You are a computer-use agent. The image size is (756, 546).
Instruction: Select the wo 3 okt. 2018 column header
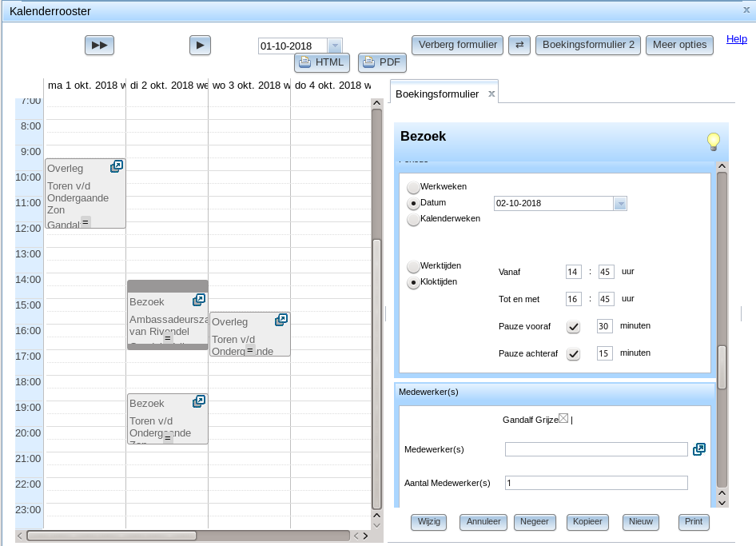pyautogui.click(x=250, y=86)
